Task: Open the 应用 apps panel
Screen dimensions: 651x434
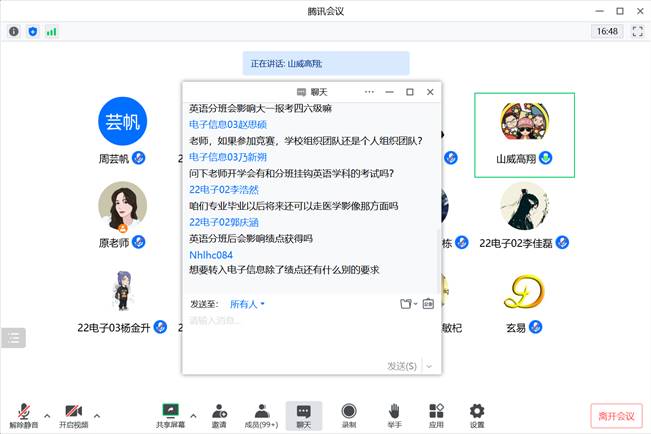Action: (x=436, y=415)
